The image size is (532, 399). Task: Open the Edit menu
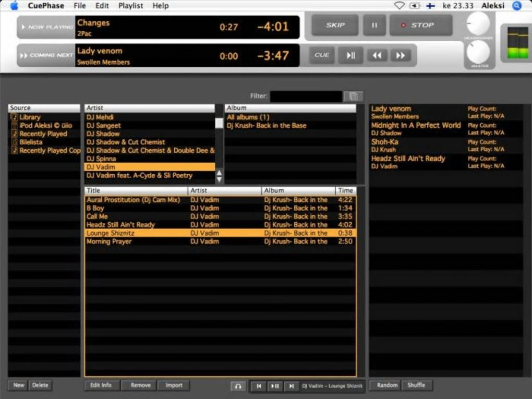click(102, 6)
